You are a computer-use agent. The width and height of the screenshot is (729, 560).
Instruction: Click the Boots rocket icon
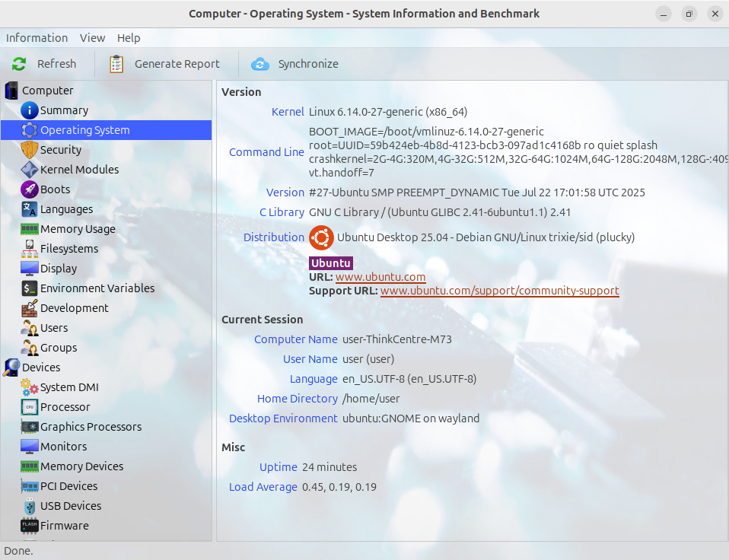tap(29, 189)
